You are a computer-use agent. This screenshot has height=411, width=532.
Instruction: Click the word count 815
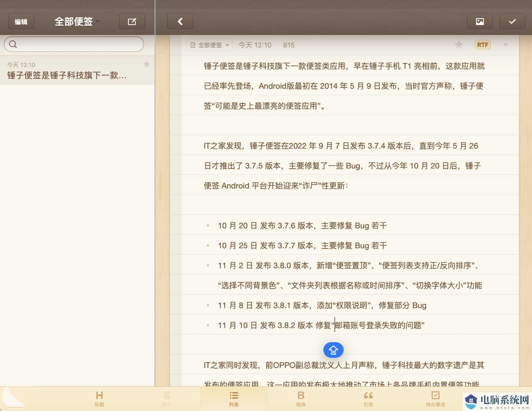[x=289, y=45]
